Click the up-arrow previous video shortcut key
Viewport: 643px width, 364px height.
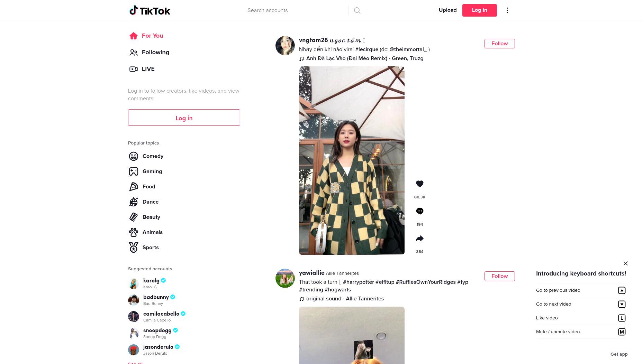tap(622, 290)
